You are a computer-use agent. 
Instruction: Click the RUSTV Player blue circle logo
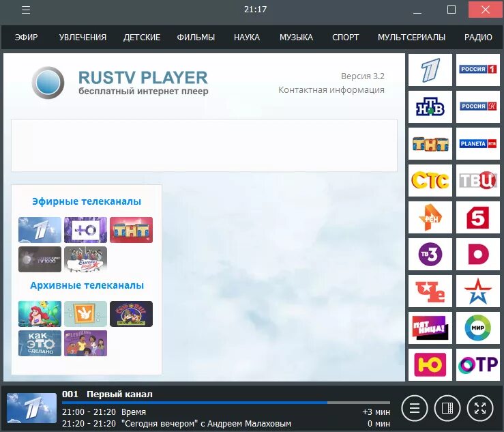click(x=48, y=83)
